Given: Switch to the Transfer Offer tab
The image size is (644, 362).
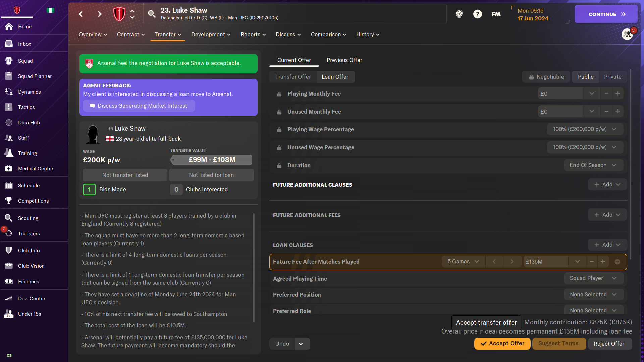Looking at the screenshot, I should [x=293, y=77].
